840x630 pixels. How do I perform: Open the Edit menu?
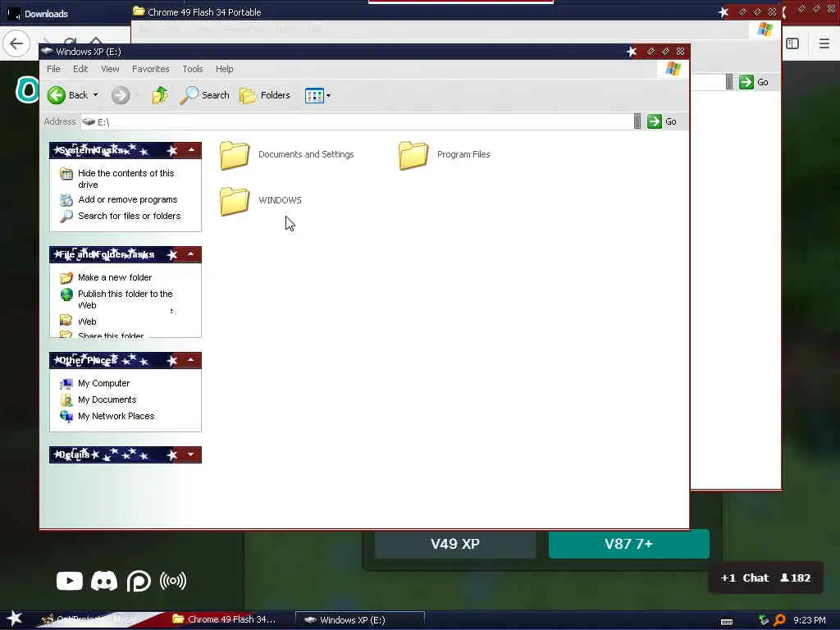coord(80,69)
